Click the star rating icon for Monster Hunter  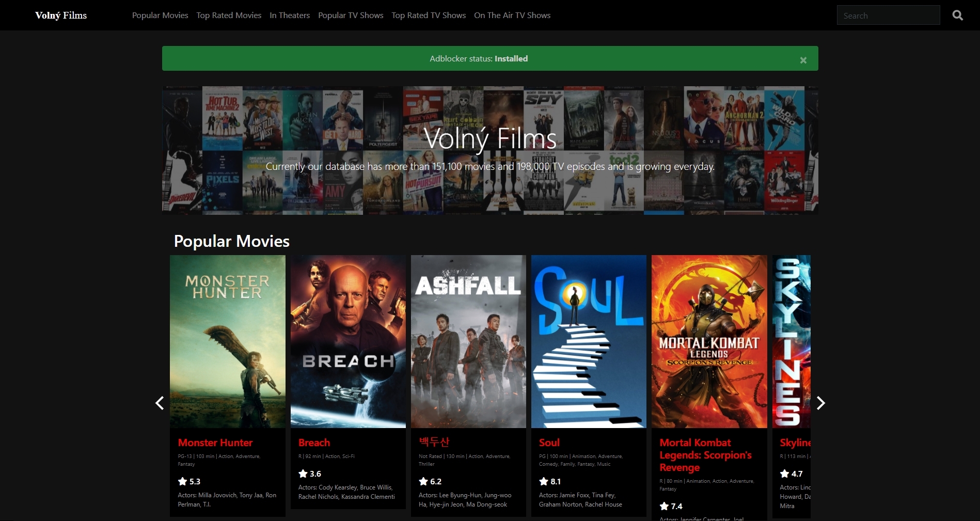coord(182,481)
